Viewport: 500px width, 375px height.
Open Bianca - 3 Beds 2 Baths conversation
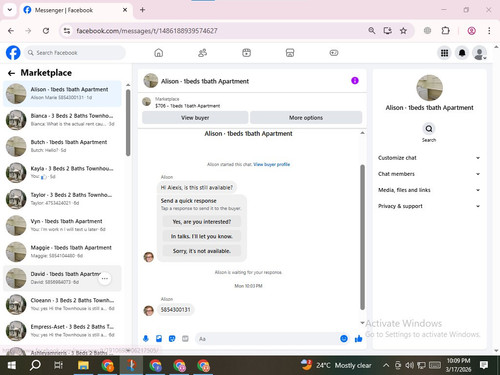click(62, 120)
